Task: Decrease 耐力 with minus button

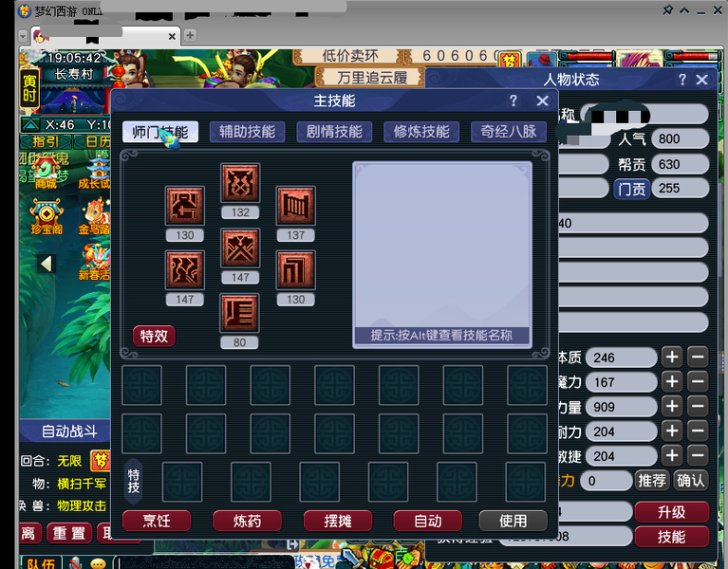Action: (x=698, y=431)
